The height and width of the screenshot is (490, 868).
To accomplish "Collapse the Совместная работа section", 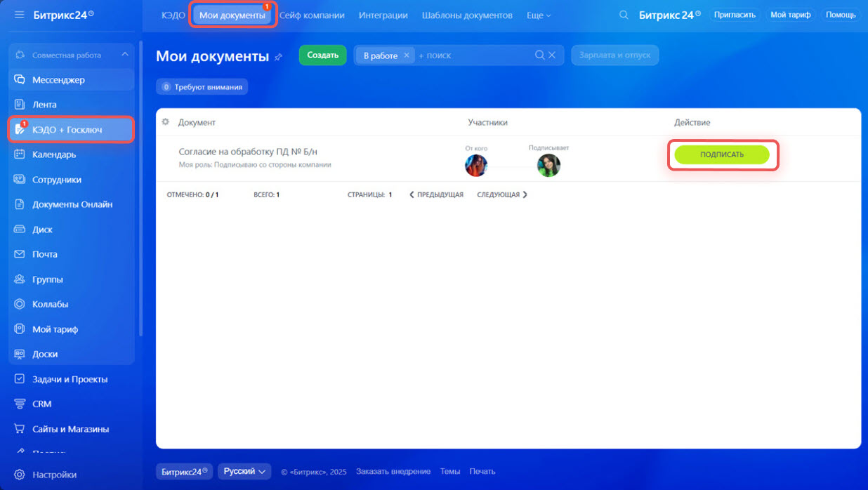I will 125,55.
